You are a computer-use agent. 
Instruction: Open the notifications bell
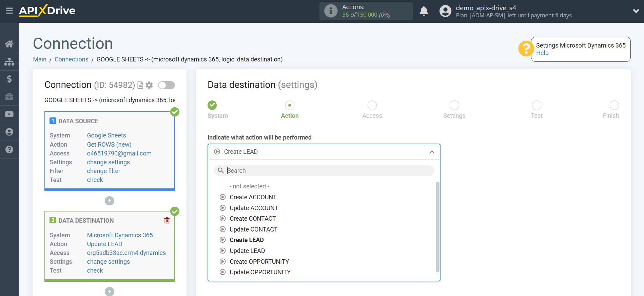pyautogui.click(x=424, y=11)
